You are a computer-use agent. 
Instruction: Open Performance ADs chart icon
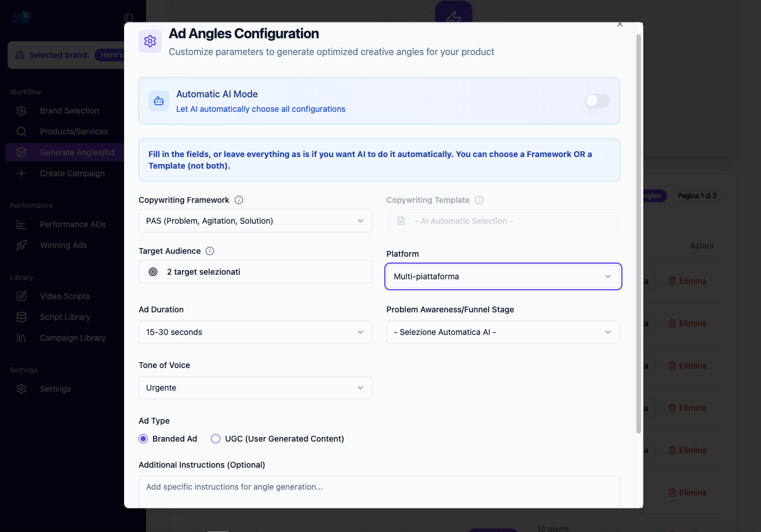21,224
